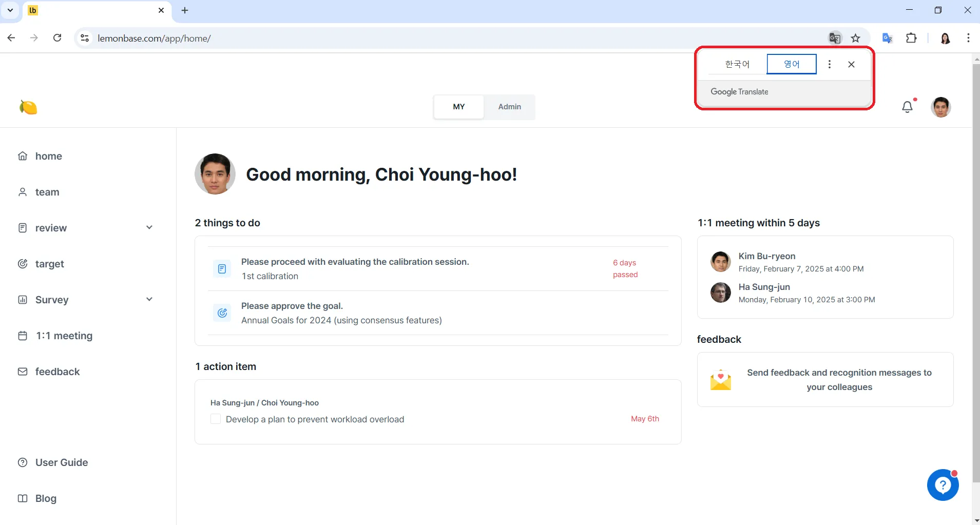Reload the page
Screen dimensions: 980x525
point(57,38)
